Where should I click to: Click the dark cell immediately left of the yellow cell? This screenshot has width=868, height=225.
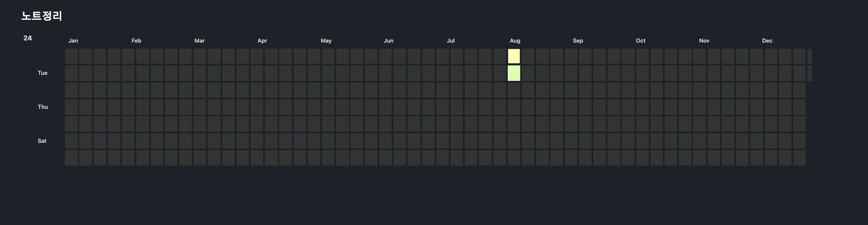[500, 56]
